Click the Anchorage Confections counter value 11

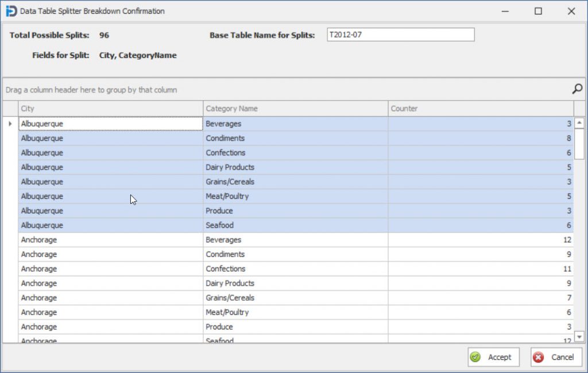[480, 269]
